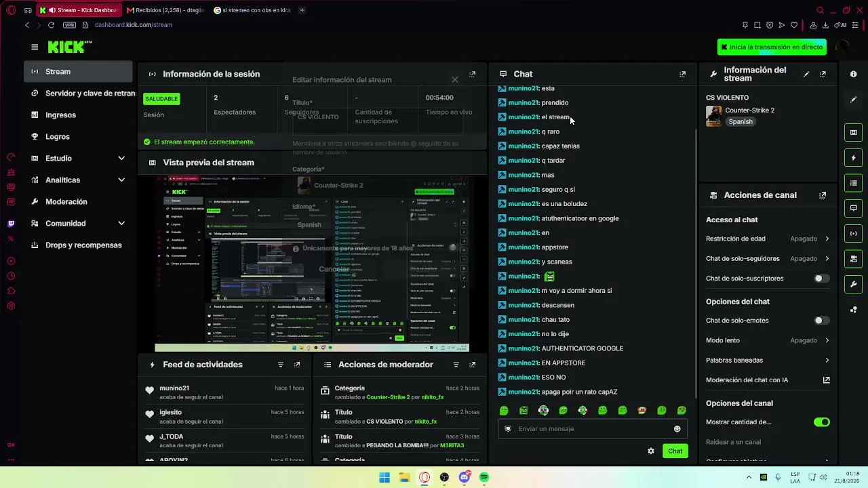Image resolution: width=868 pixels, height=488 pixels.
Task: Open Discord from the Windows taskbar
Action: [x=465, y=477]
